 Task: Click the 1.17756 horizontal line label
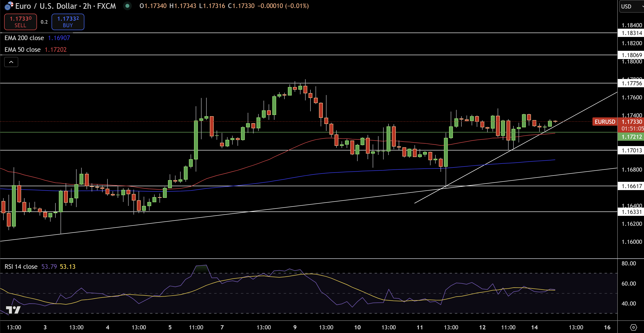click(632, 83)
